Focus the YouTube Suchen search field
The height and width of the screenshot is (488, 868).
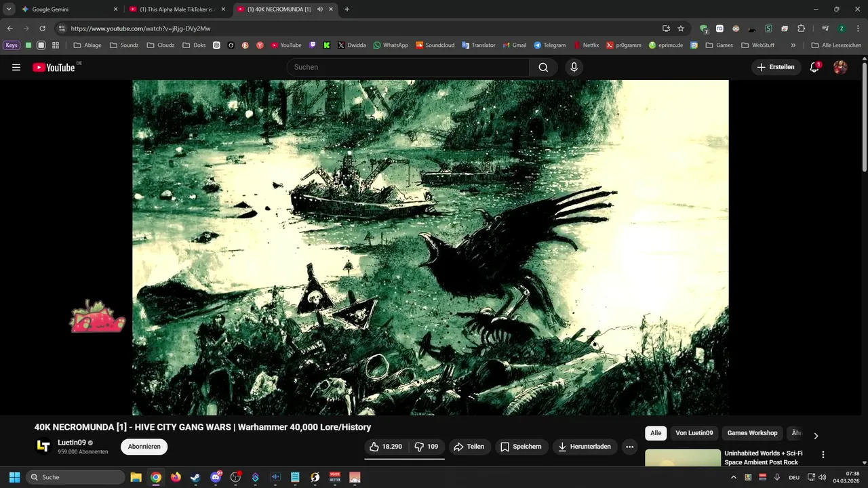(408, 67)
